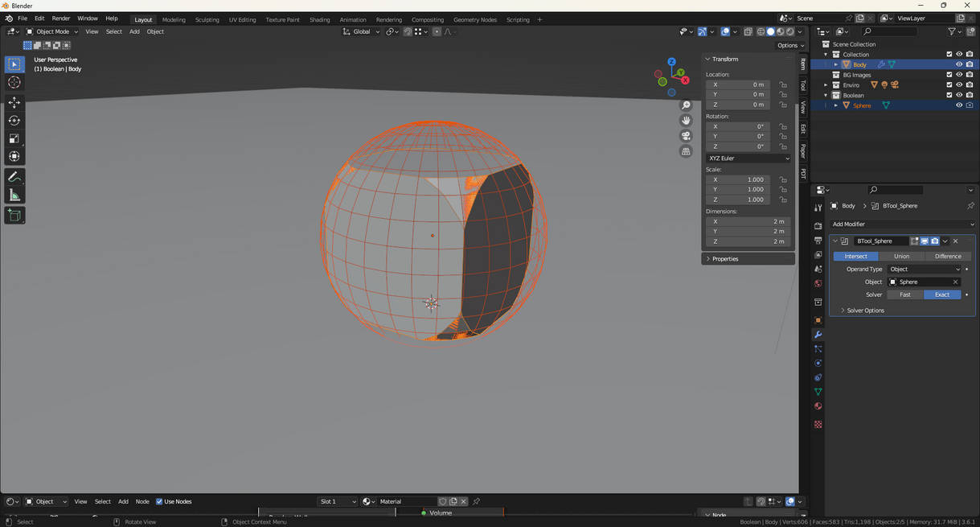Exclude the Enviro collection from view layer

pos(949,85)
